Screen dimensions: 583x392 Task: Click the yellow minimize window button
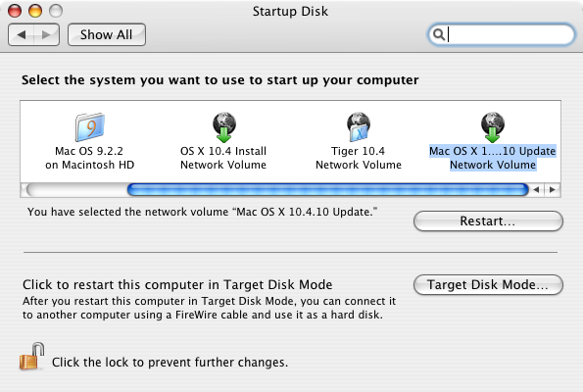click(x=35, y=11)
